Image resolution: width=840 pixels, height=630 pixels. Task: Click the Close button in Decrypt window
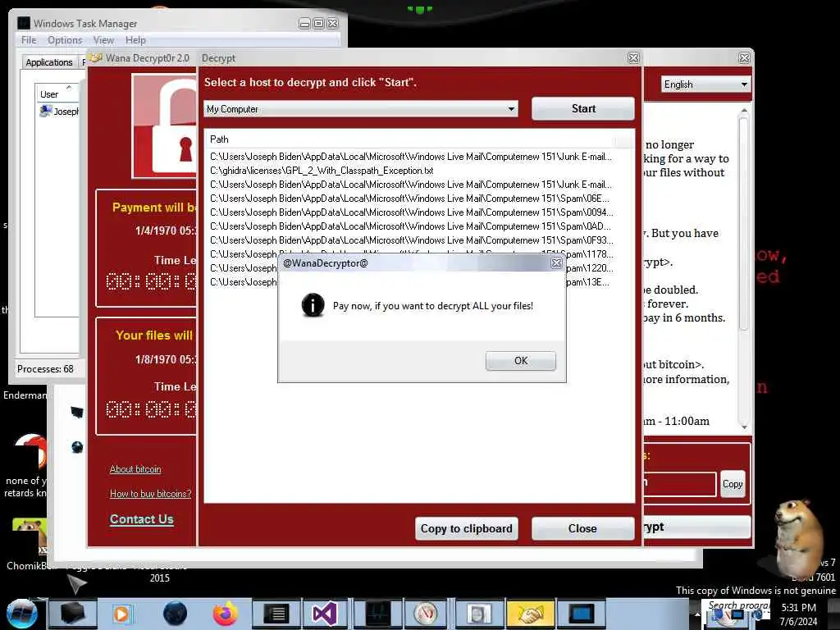click(x=583, y=528)
